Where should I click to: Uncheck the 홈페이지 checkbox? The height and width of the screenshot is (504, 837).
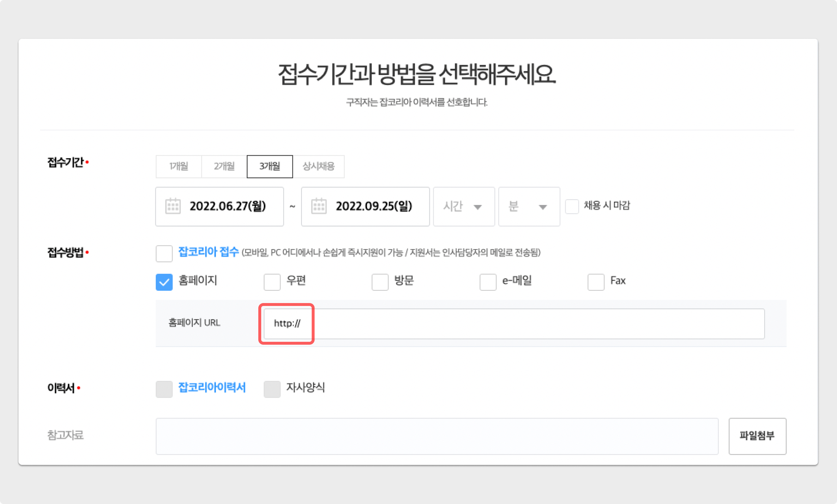coord(164,282)
